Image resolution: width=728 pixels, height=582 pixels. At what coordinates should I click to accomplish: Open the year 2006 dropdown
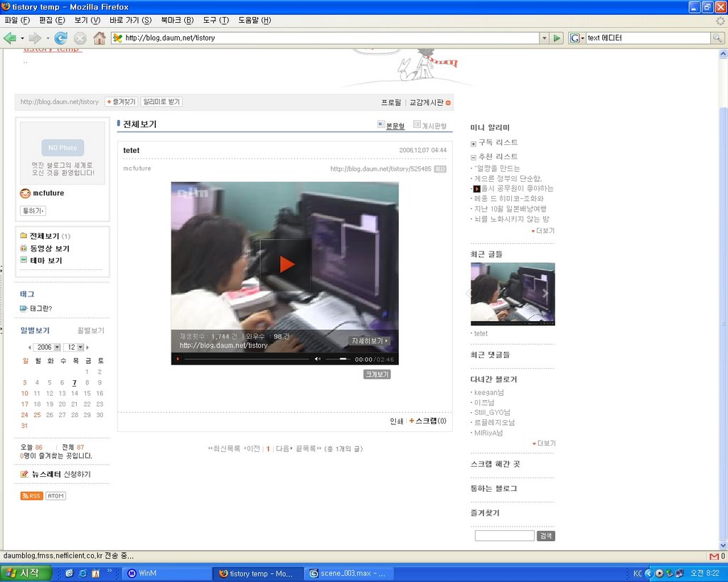pos(48,347)
